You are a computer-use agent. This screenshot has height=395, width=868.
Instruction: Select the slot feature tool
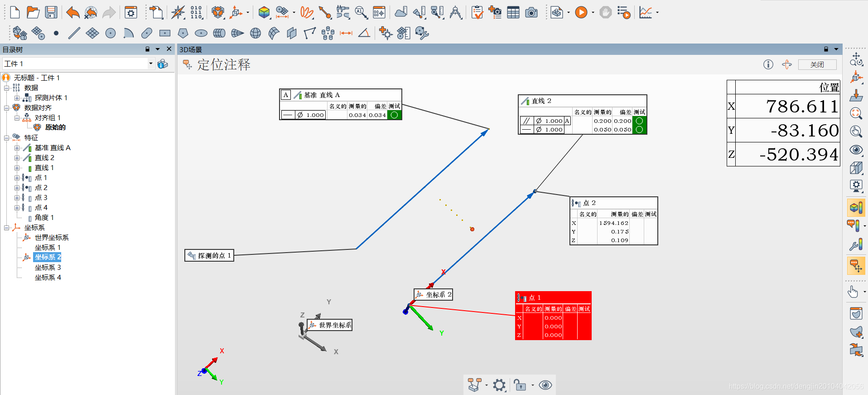pos(147,33)
